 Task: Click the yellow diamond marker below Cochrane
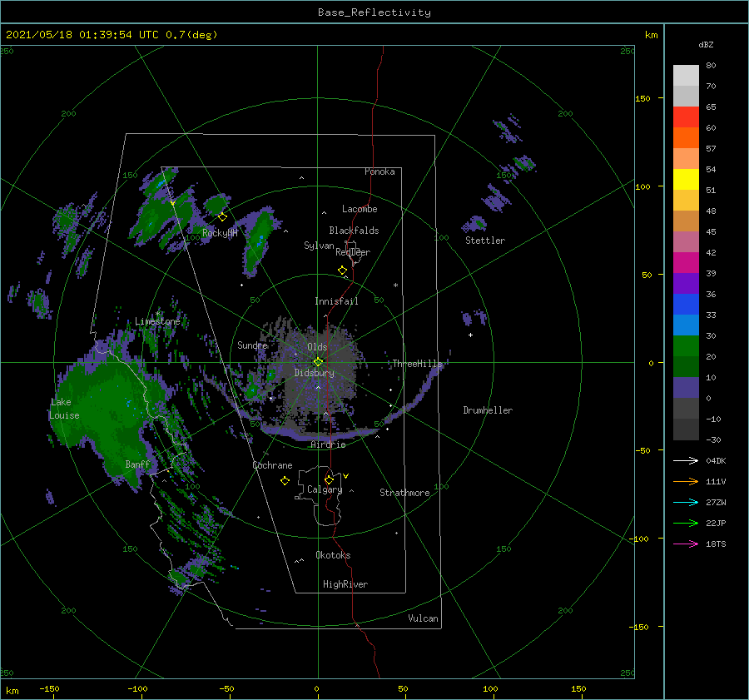(285, 481)
